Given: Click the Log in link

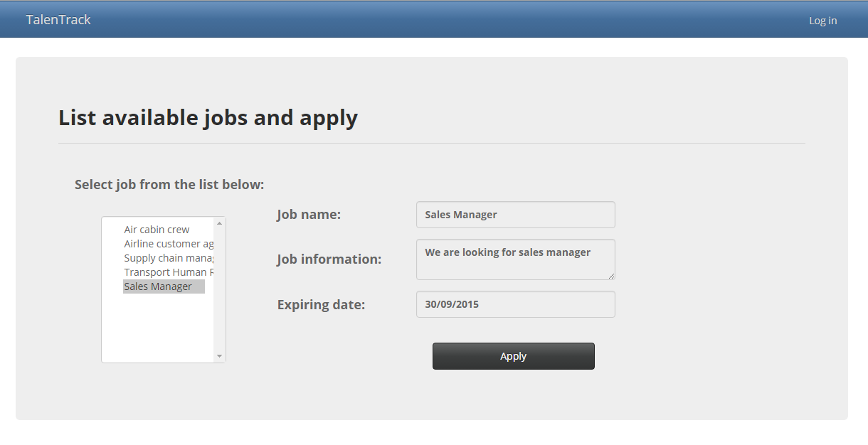Looking at the screenshot, I should (x=822, y=21).
